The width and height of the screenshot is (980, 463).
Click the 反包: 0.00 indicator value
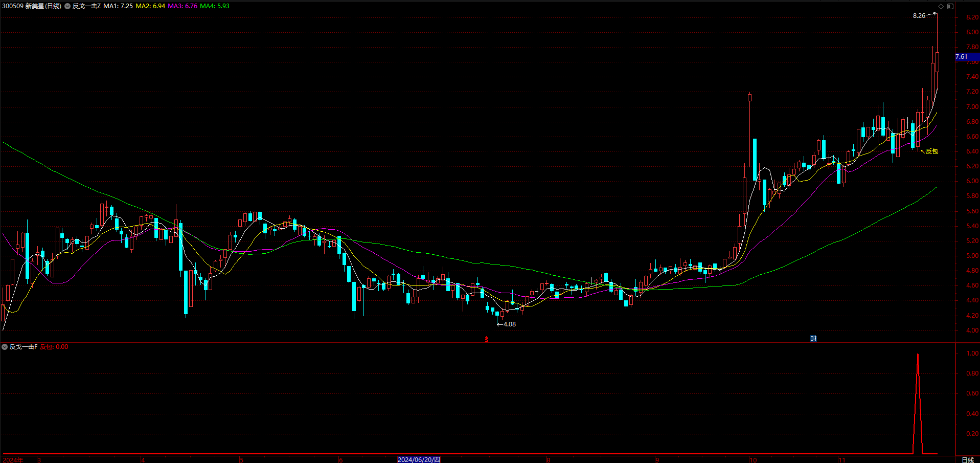(54, 347)
